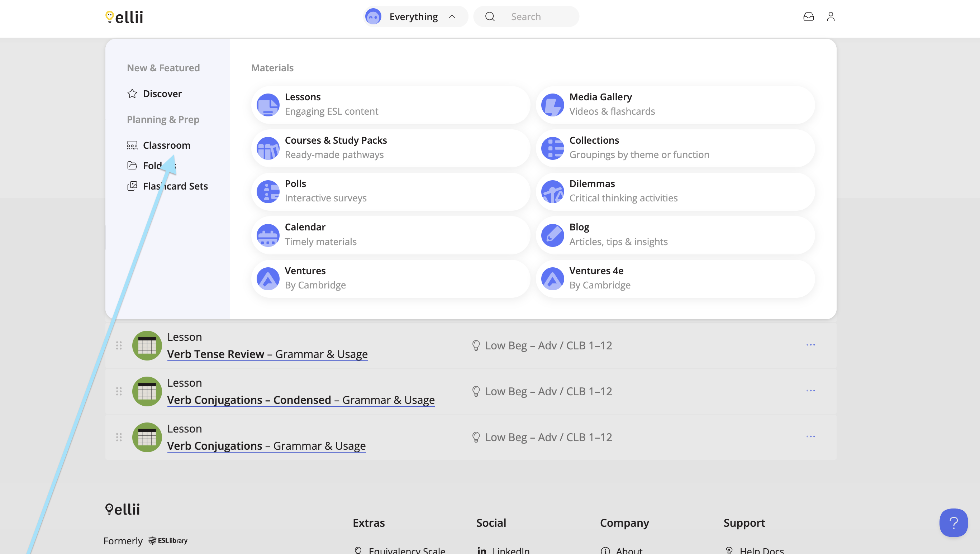Click the drag handle for Verb Conjugations – Condensed
This screenshot has height=554, width=980.
119,392
